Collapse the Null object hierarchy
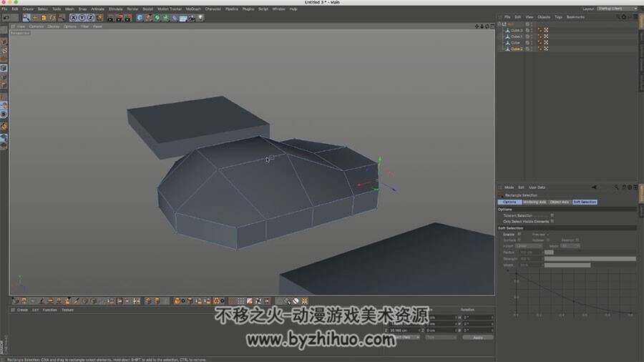The height and width of the screenshot is (362, 644). click(x=500, y=24)
